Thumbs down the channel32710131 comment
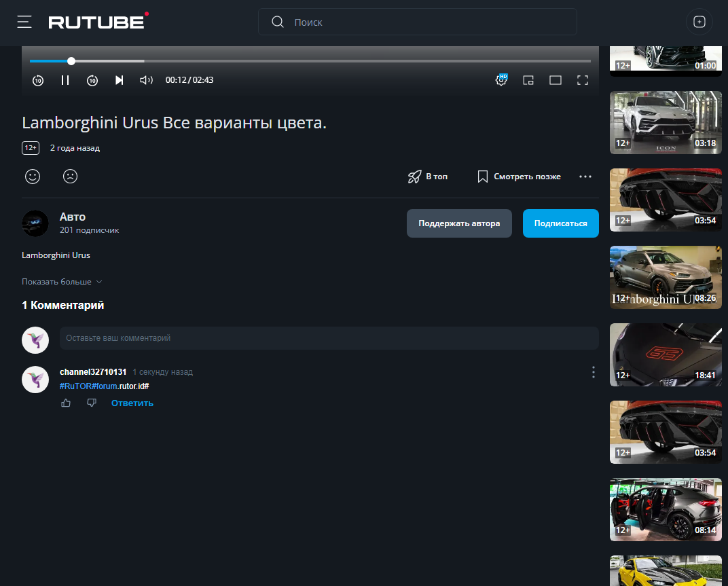 pyautogui.click(x=92, y=403)
